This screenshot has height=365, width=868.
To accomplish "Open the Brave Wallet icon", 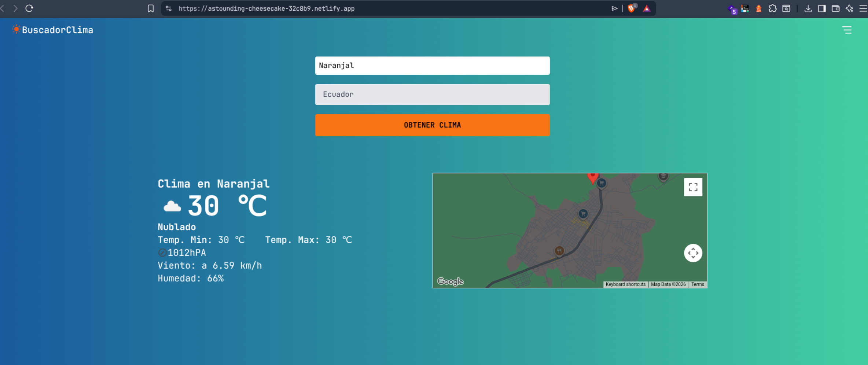I will point(836,8).
